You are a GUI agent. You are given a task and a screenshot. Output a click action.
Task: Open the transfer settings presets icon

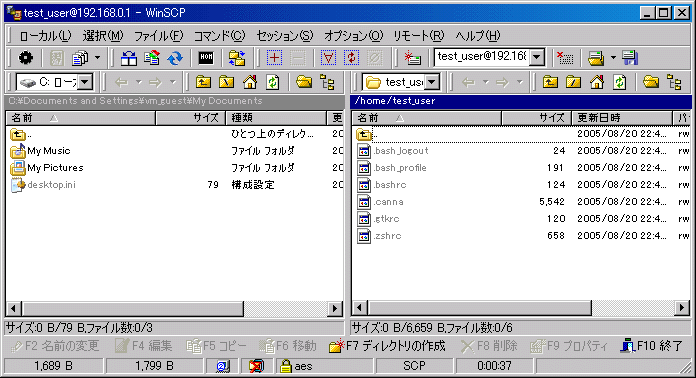click(80, 58)
